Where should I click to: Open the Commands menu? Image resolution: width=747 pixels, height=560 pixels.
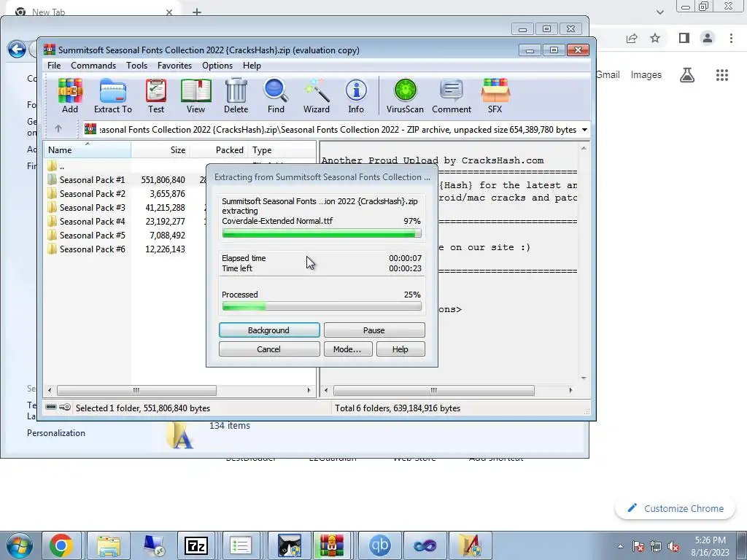93,65
